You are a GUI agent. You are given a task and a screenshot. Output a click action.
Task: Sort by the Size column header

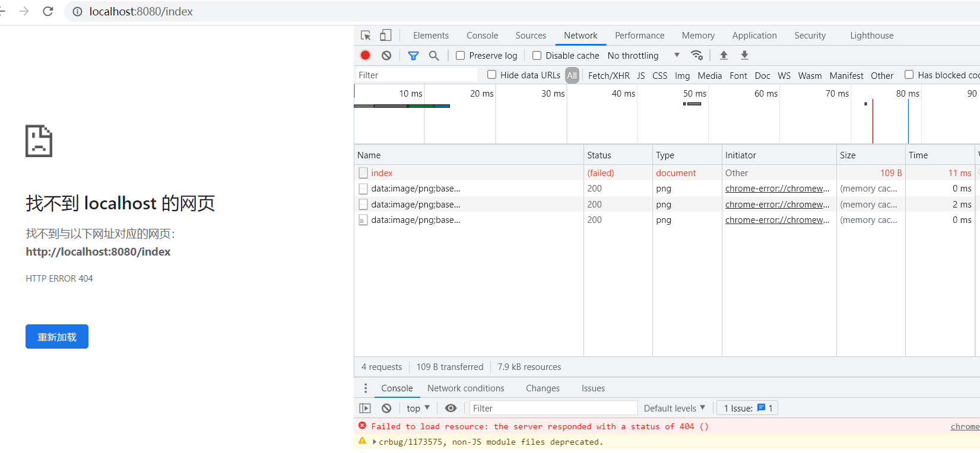coord(871,155)
